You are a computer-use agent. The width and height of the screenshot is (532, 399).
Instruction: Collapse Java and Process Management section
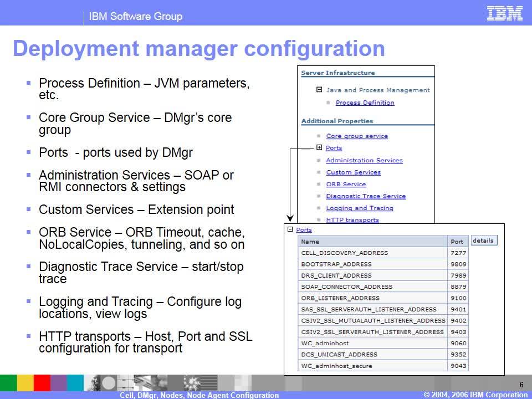pos(319,90)
